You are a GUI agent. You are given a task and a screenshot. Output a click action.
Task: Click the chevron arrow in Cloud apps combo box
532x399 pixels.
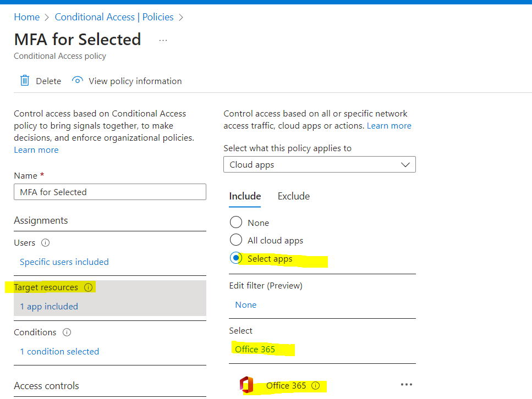405,165
